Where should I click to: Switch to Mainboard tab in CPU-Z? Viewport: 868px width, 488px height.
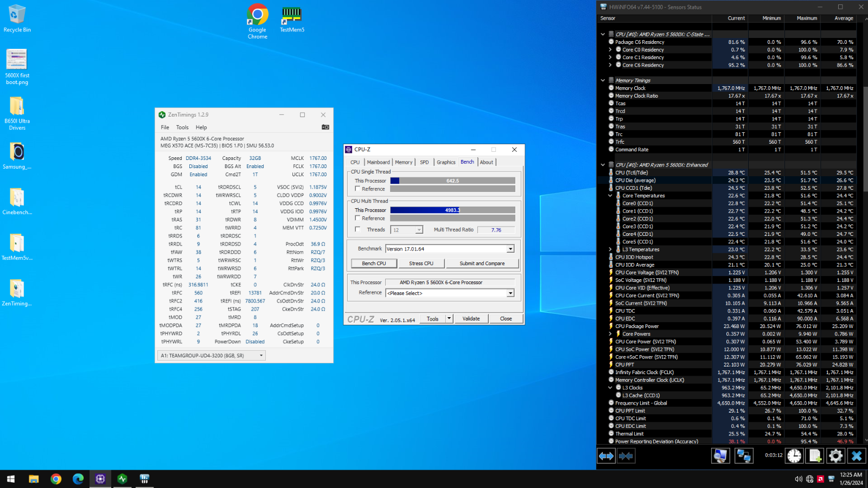click(378, 162)
